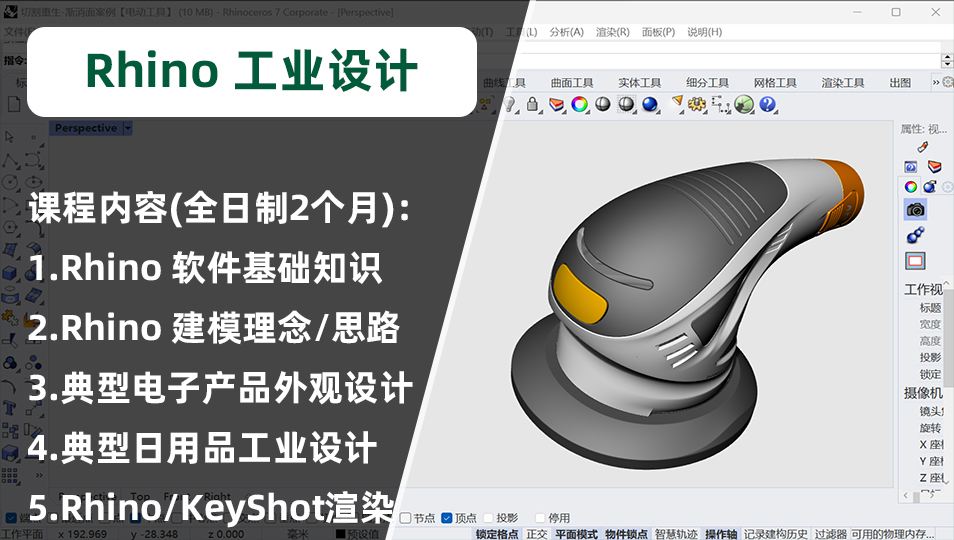This screenshot has height=540, width=954.
Task: Toggle 操作轴 in the status bar
Action: (721, 534)
